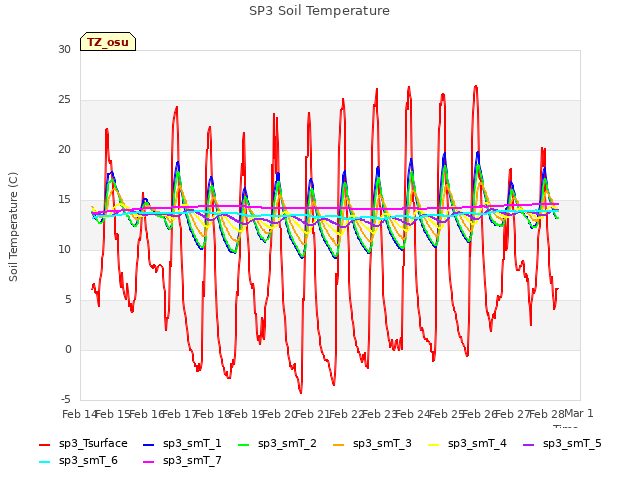Click the red sp3_Tsurface legend swatch

tap(44, 444)
